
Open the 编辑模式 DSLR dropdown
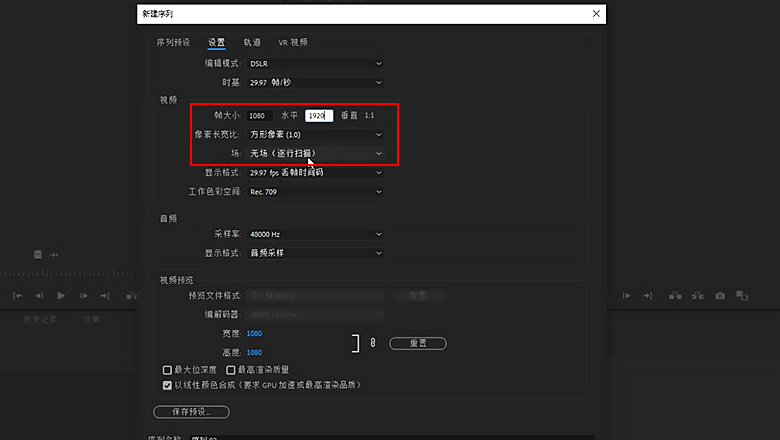click(x=315, y=64)
